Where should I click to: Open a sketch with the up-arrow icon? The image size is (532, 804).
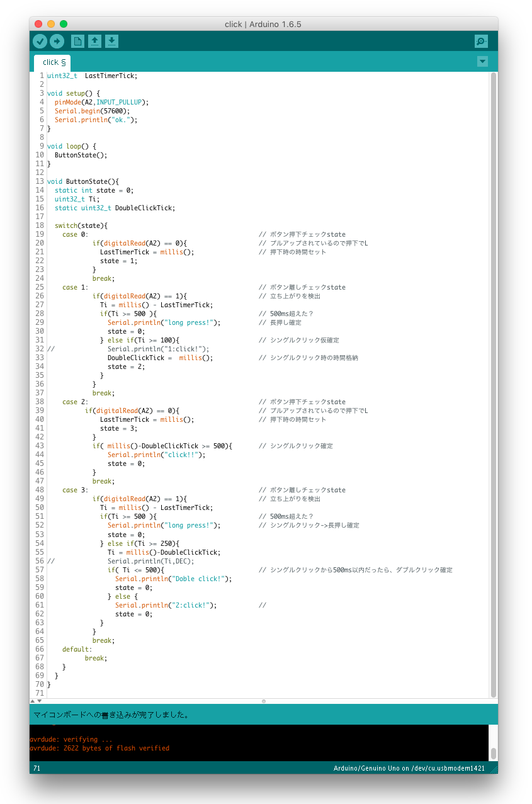[x=94, y=42]
